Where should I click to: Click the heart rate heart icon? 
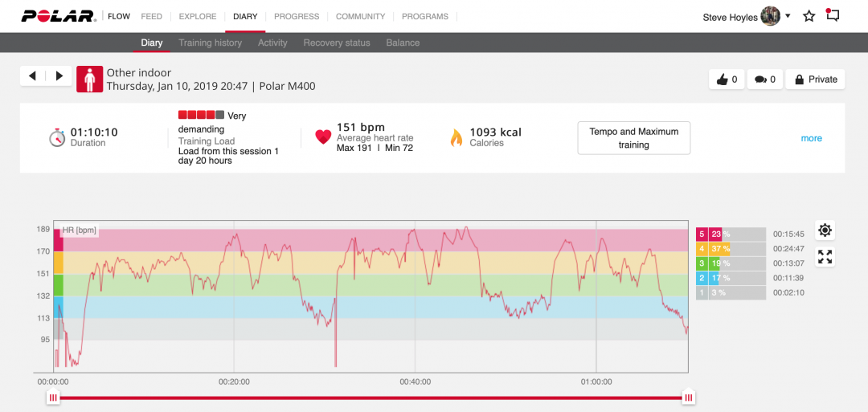point(323,137)
